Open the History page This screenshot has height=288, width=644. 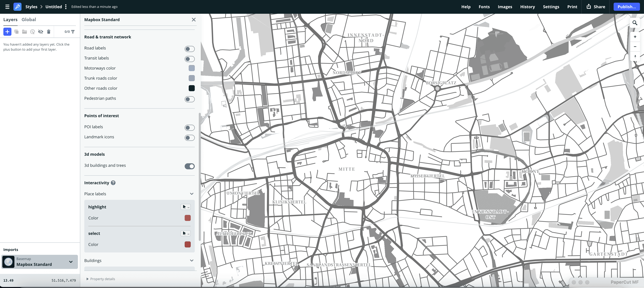[x=527, y=7]
